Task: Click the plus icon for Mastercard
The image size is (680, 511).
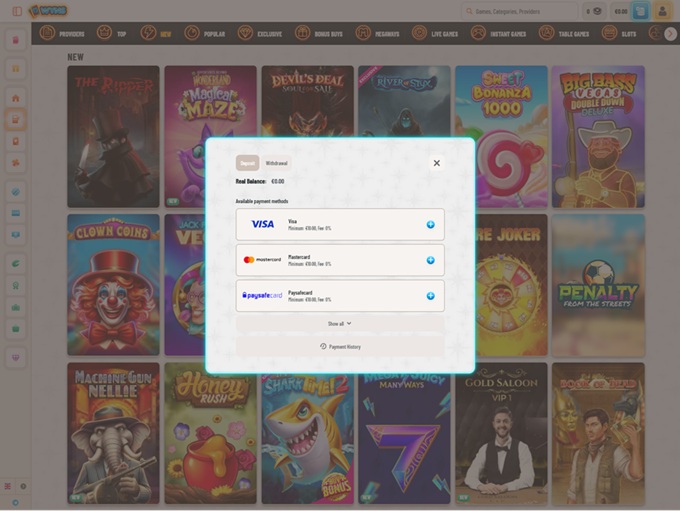Action: [x=430, y=260]
